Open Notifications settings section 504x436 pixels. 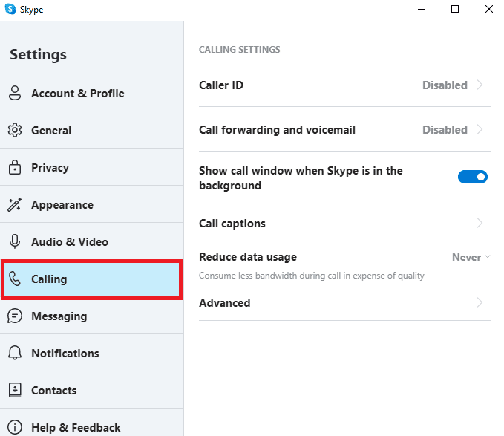click(x=92, y=353)
